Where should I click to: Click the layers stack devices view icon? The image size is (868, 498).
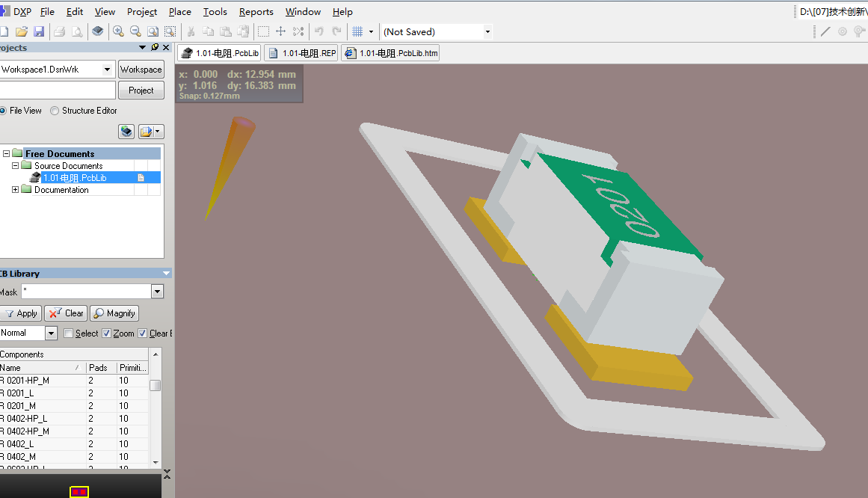[97, 31]
